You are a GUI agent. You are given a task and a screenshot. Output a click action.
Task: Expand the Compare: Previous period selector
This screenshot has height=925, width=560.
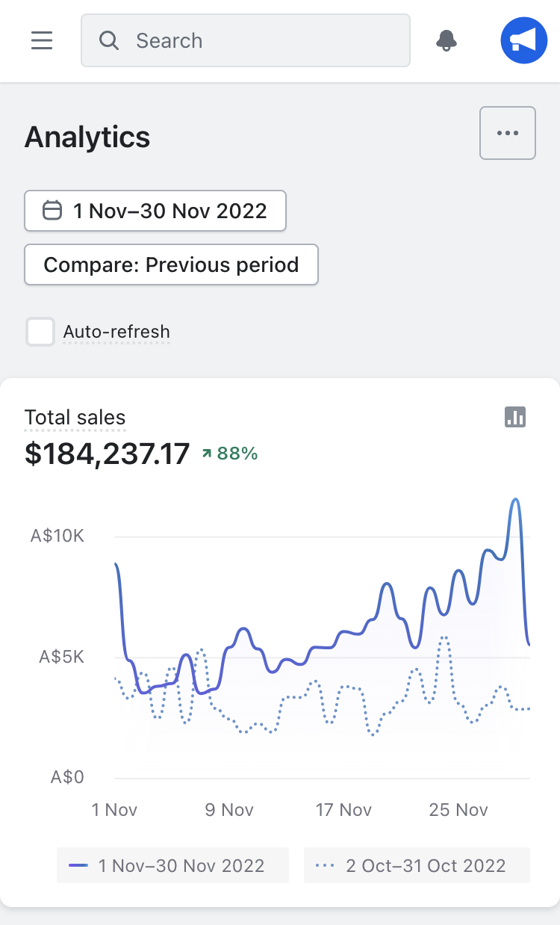(x=171, y=264)
